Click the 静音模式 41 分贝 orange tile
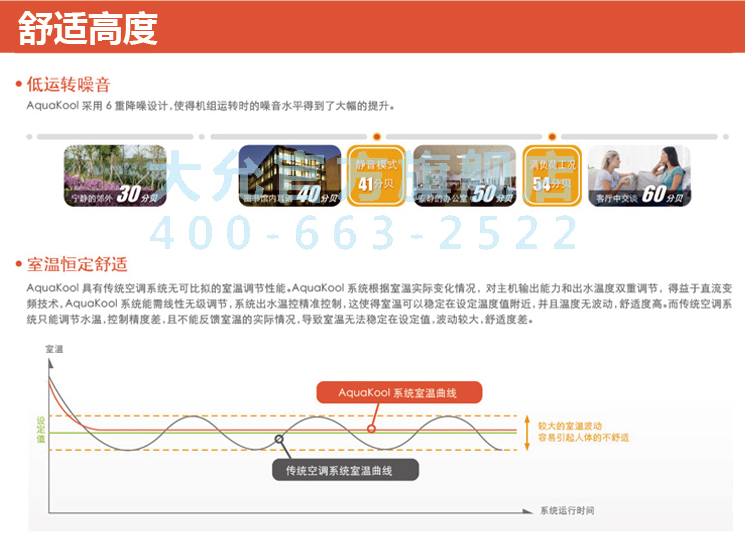 click(x=377, y=176)
